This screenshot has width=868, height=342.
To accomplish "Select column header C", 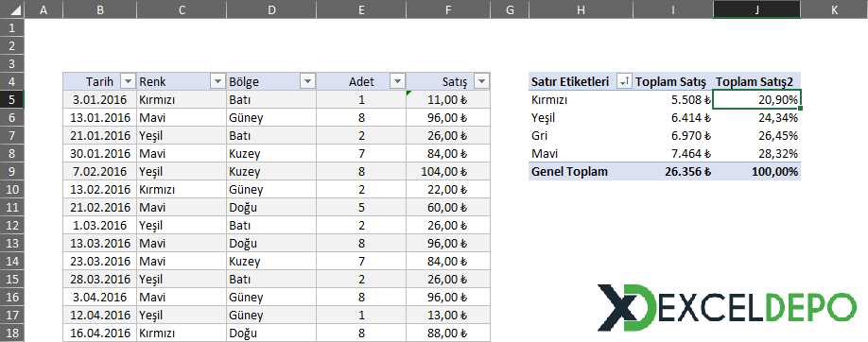I will [182, 9].
